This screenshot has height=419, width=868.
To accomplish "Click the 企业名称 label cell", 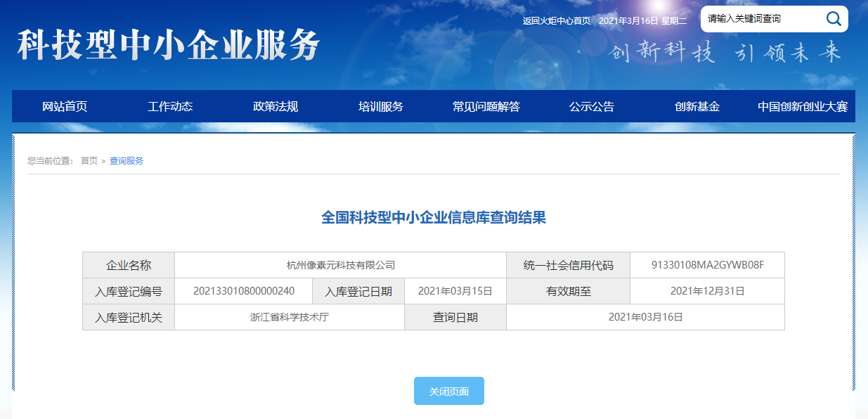I will [x=129, y=265].
